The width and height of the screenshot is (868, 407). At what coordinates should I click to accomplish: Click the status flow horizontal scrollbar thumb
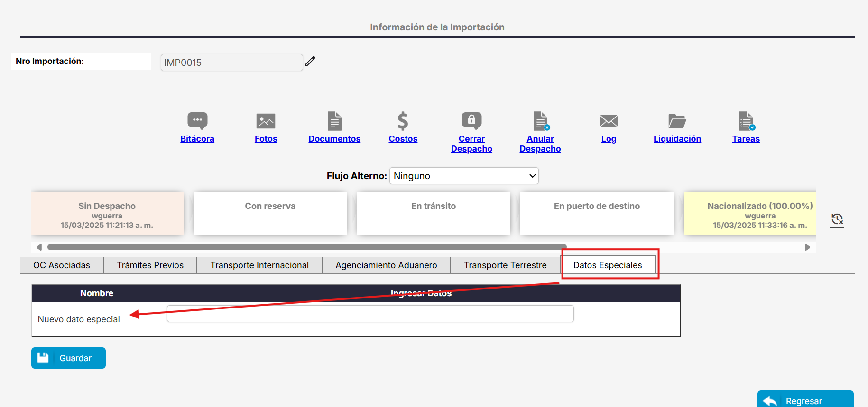306,247
